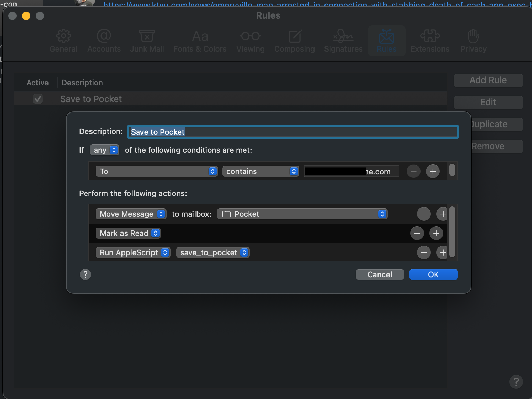
Task: Remove the Move Message action with minus
Action: (x=424, y=214)
